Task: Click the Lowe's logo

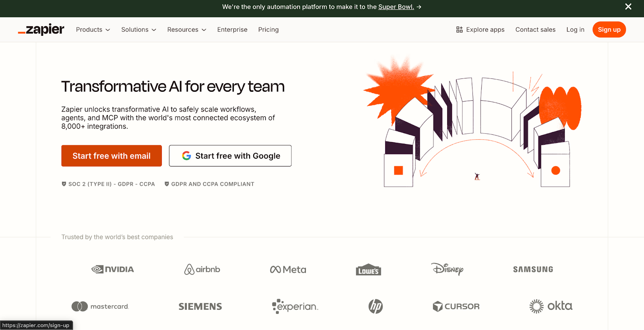Action: 368,270
